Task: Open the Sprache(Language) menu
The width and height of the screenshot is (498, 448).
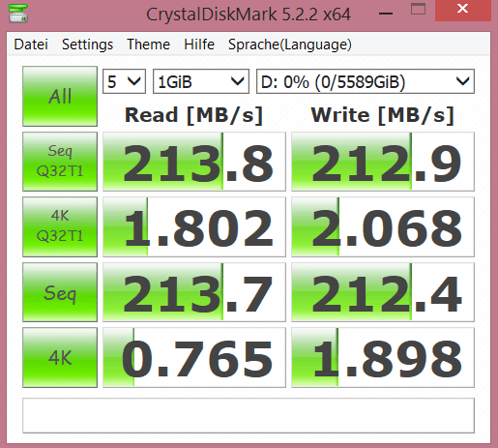Action: click(x=290, y=45)
